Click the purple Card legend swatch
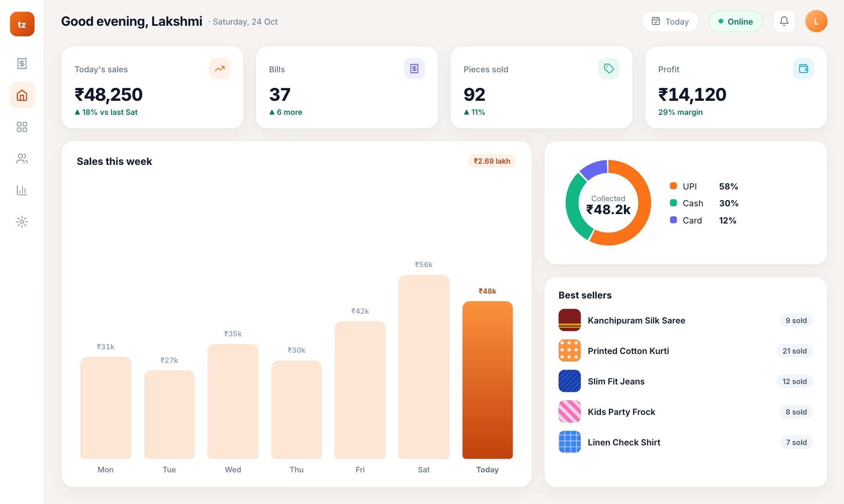 coord(673,220)
